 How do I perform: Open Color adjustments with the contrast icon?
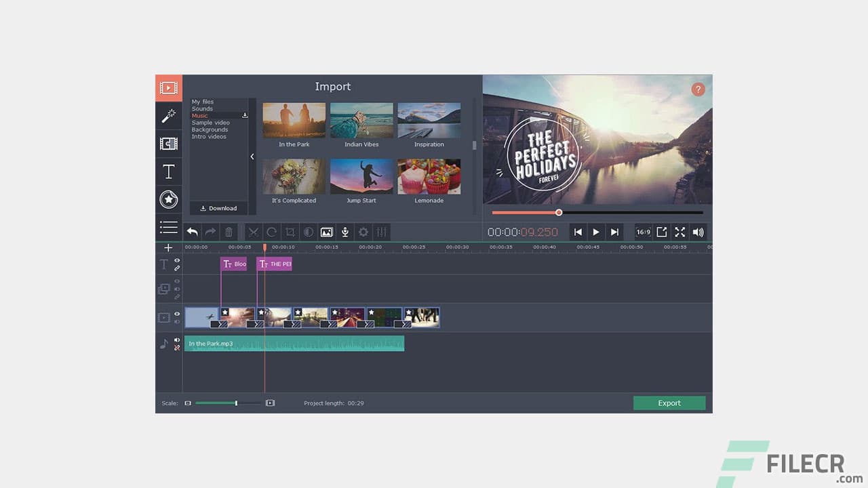pos(309,232)
